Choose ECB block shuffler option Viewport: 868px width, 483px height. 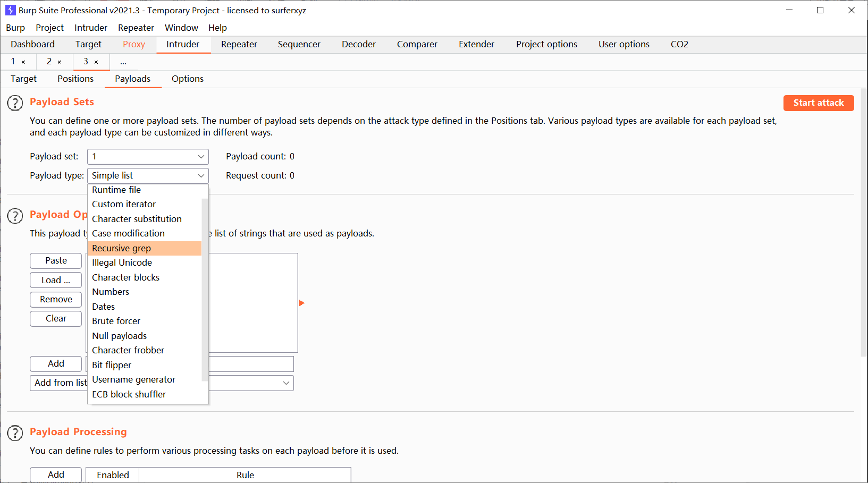tap(145, 394)
